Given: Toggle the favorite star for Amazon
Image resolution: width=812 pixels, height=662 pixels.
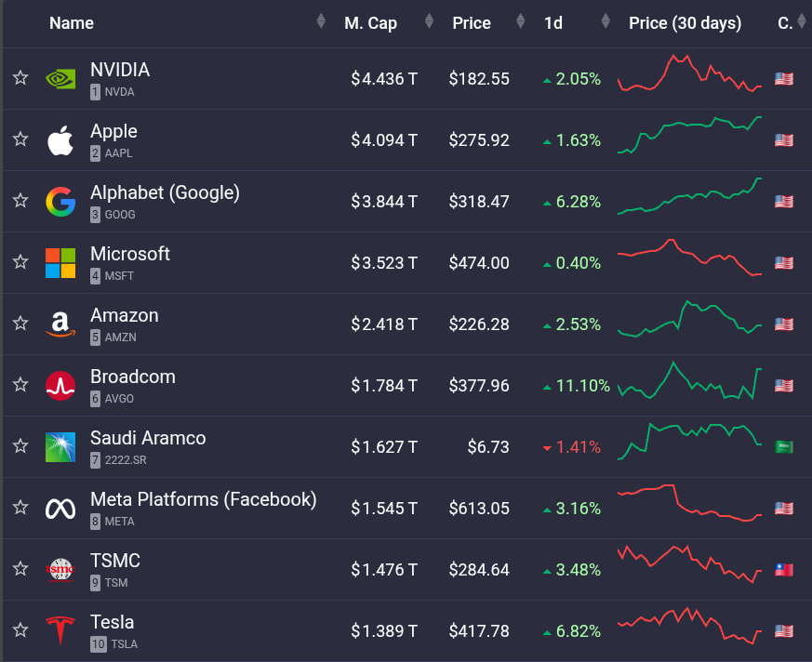Looking at the screenshot, I should click(x=20, y=324).
